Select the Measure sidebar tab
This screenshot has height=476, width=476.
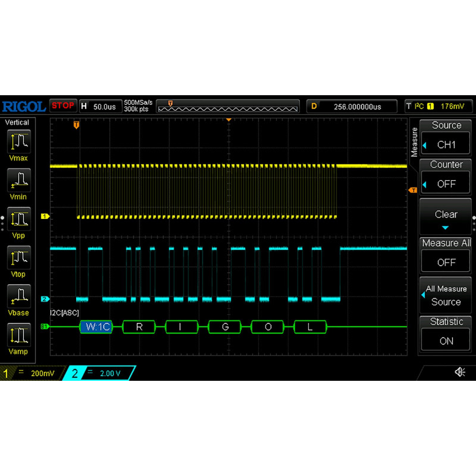(414, 143)
